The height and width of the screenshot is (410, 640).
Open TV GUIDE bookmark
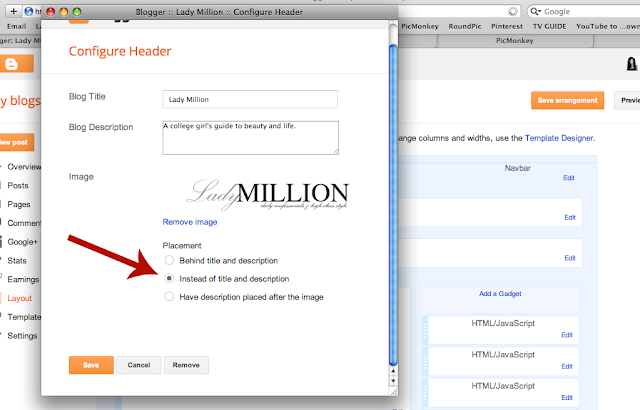pyautogui.click(x=549, y=26)
